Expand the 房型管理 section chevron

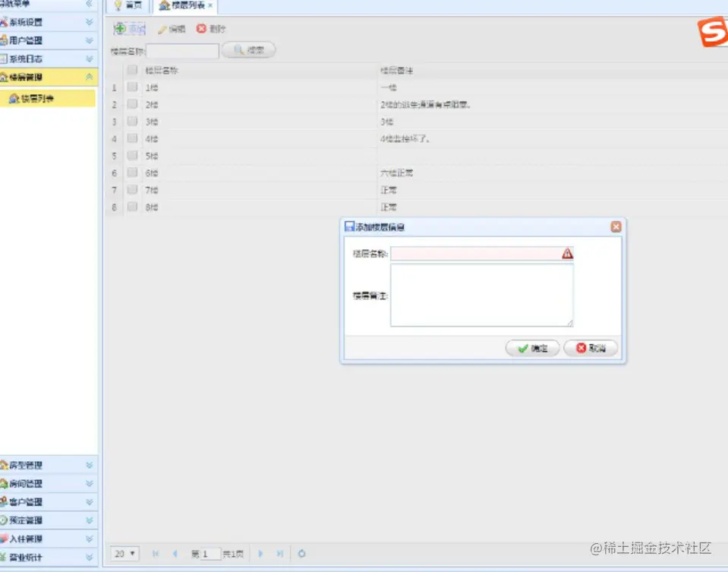pyautogui.click(x=89, y=465)
